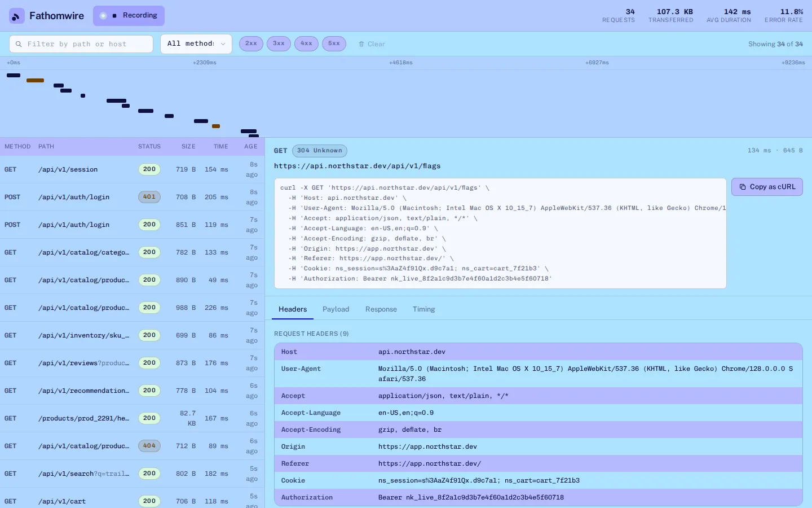Switch to the Response tab

[x=381, y=309]
